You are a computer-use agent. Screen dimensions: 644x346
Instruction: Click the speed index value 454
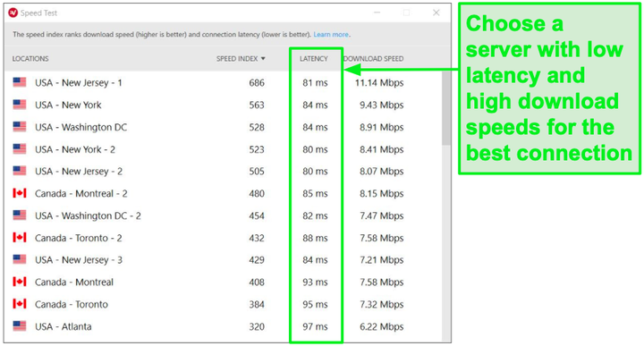pyautogui.click(x=257, y=215)
